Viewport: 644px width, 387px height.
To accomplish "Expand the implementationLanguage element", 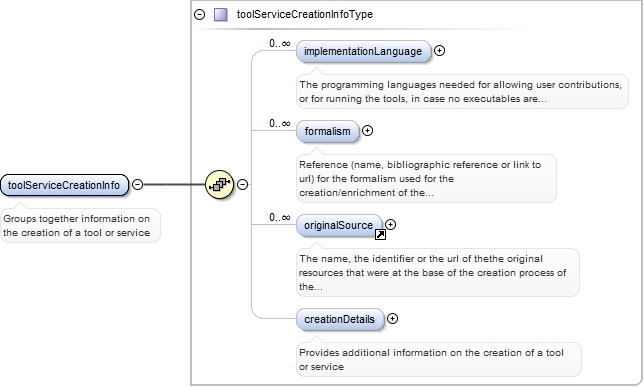I will 439,51.
